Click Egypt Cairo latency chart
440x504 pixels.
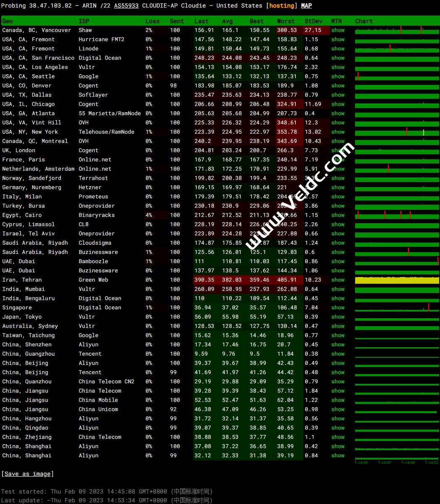coord(397,215)
